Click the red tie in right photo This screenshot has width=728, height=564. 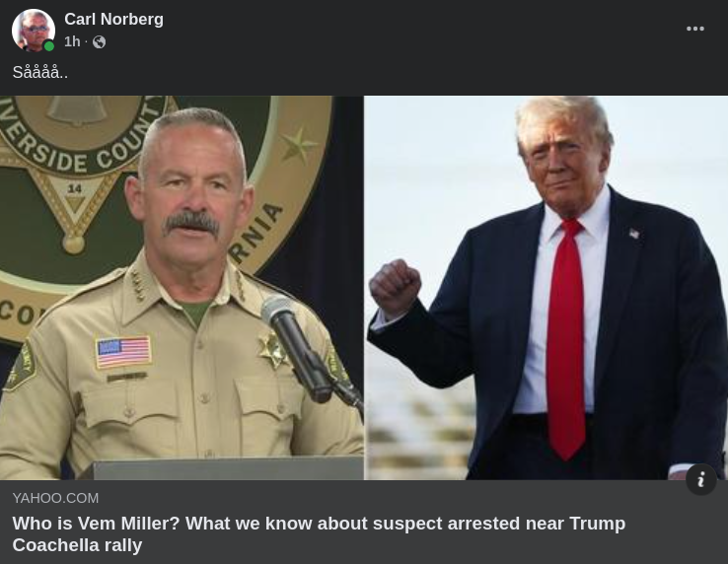(x=565, y=339)
